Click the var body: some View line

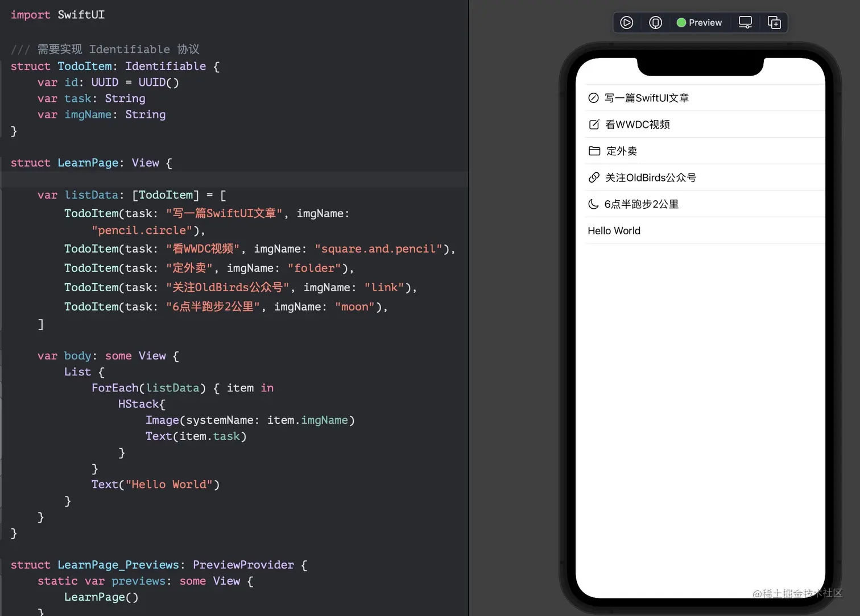[x=108, y=356]
